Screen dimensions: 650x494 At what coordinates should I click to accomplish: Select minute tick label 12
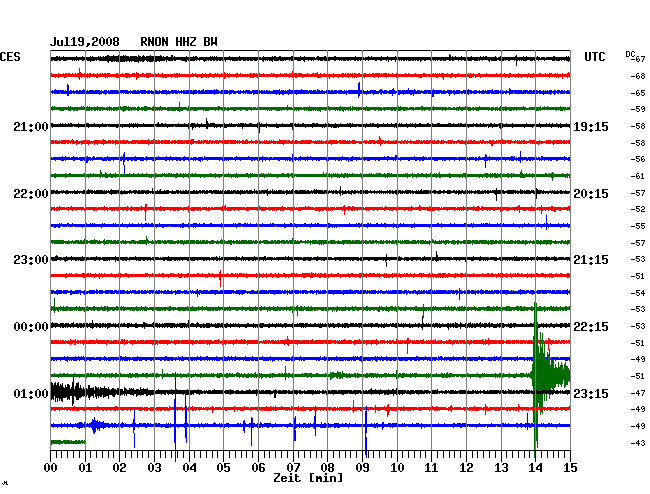[466, 468]
